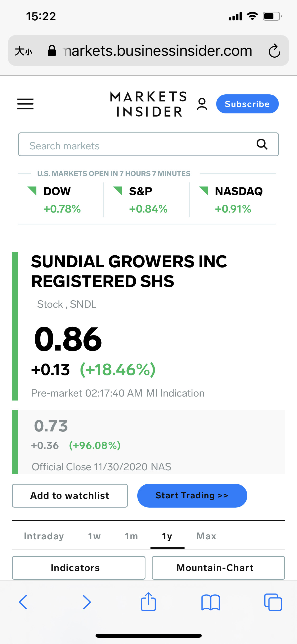Go back to previous page

coord(23,602)
